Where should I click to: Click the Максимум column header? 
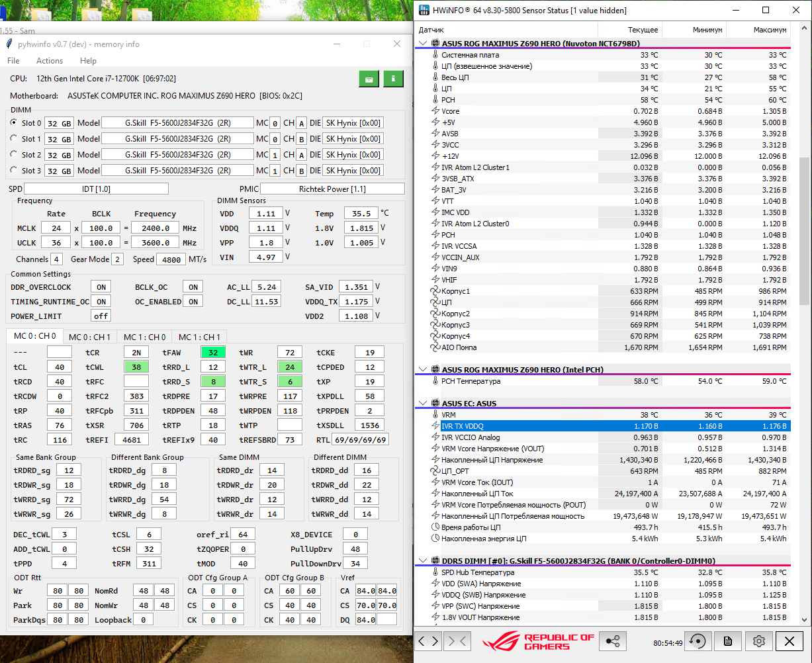click(758, 30)
